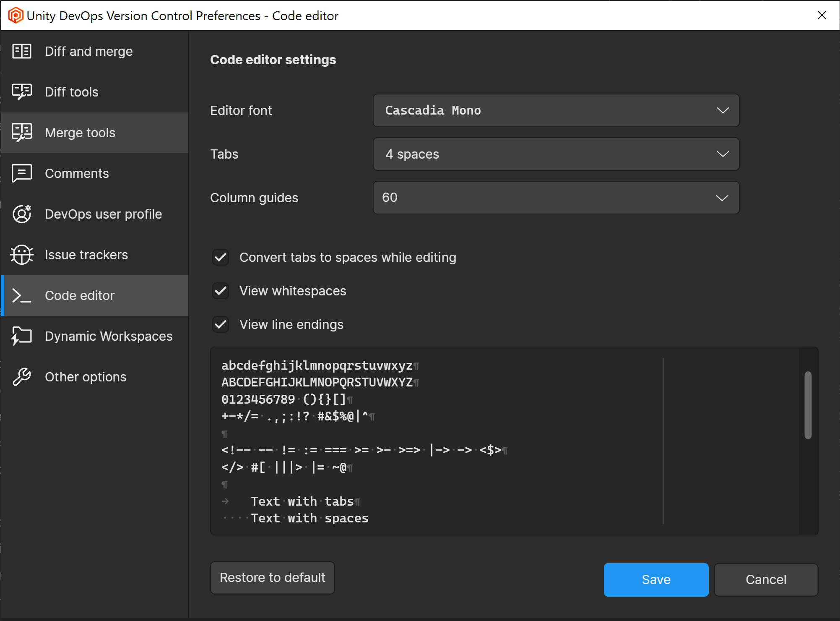840x621 pixels.
Task: Open Comments via its speech bubble icon
Action: (21, 173)
